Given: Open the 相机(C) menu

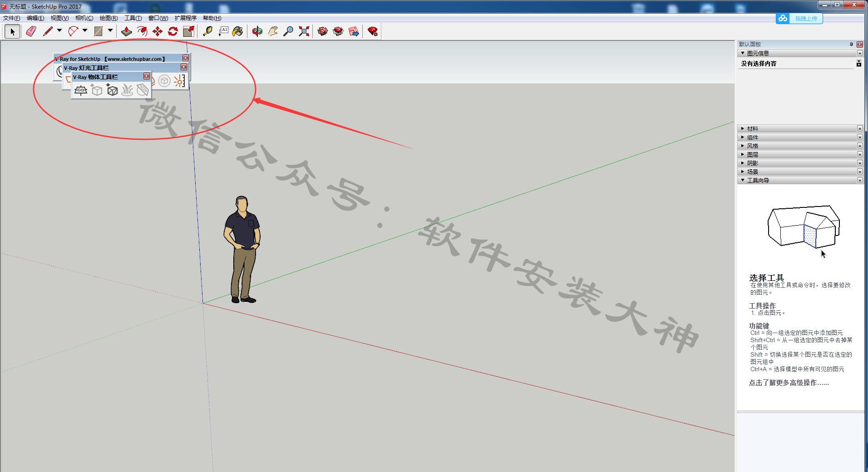Looking at the screenshot, I should tap(84, 18).
